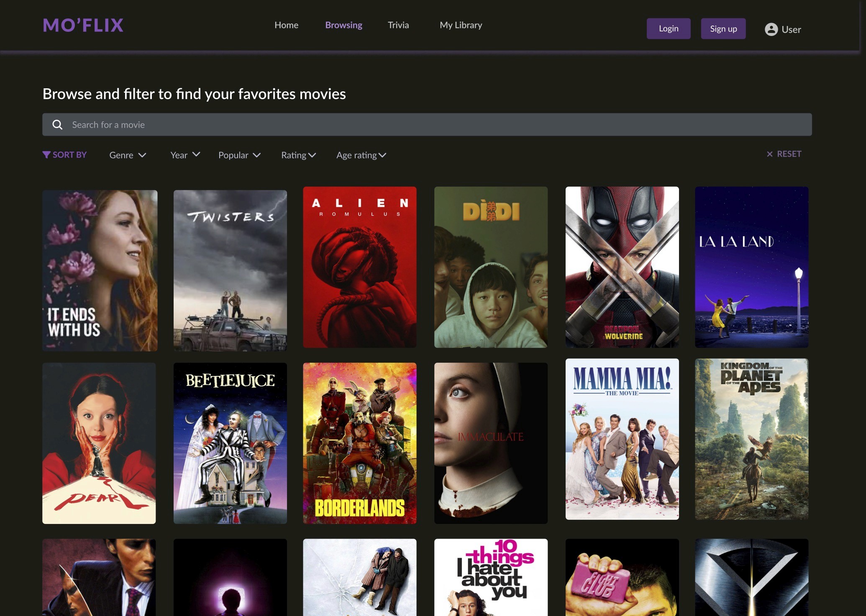Expand the Genre dropdown
Screen dimensions: 866x616
pos(128,155)
